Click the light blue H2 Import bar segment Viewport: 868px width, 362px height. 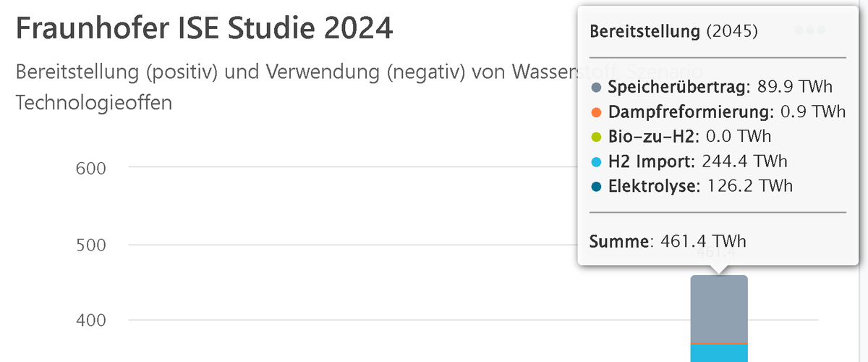[719, 353]
